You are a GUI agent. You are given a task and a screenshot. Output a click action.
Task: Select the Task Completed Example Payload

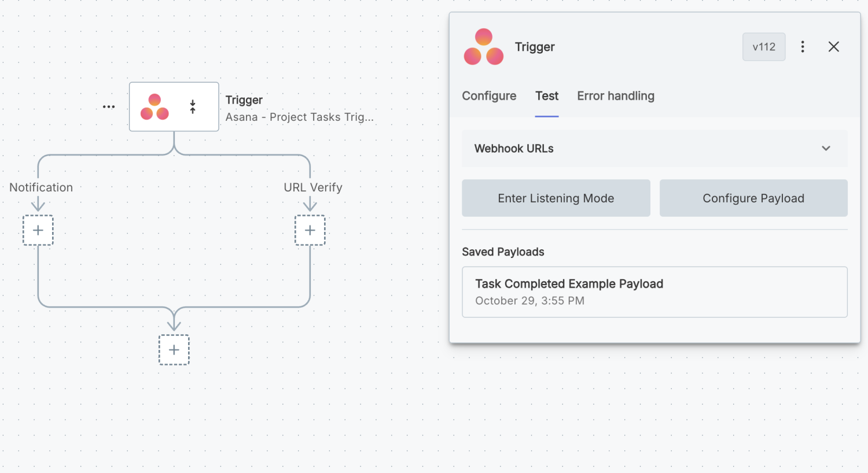pos(654,291)
